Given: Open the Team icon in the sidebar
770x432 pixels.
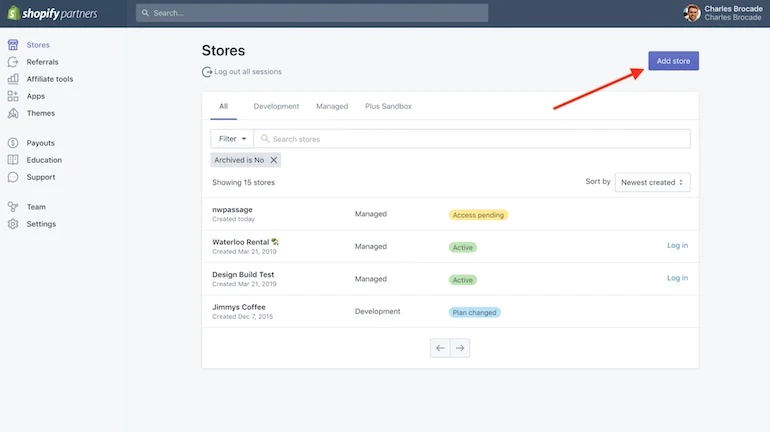Looking at the screenshot, I should click(13, 207).
